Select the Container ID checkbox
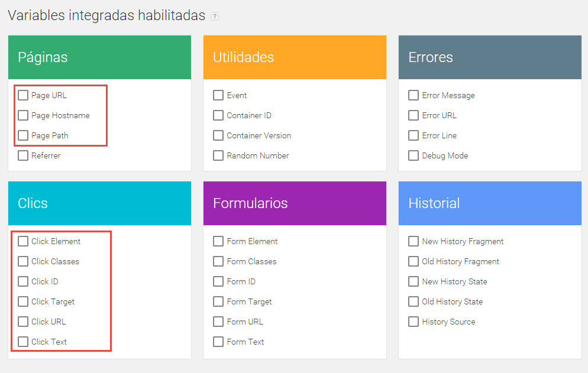 218,115
